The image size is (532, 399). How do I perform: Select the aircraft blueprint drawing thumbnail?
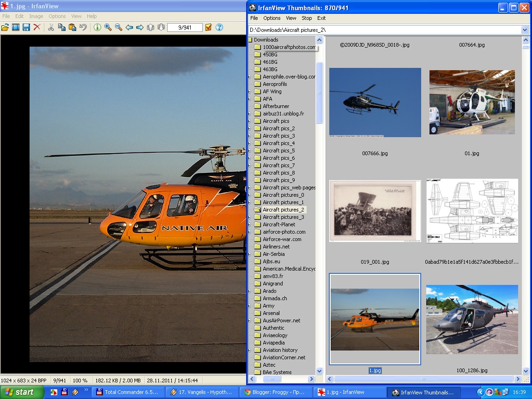pos(472,211)
